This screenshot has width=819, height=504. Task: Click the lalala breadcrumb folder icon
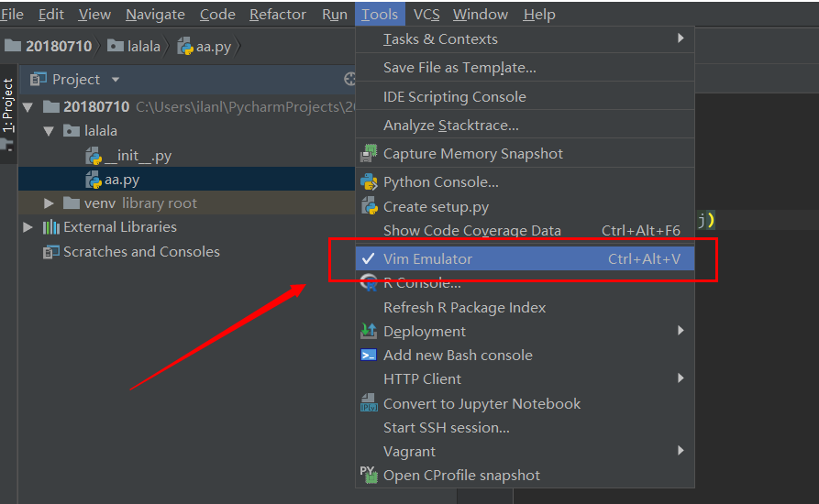(x=116, y=46)
